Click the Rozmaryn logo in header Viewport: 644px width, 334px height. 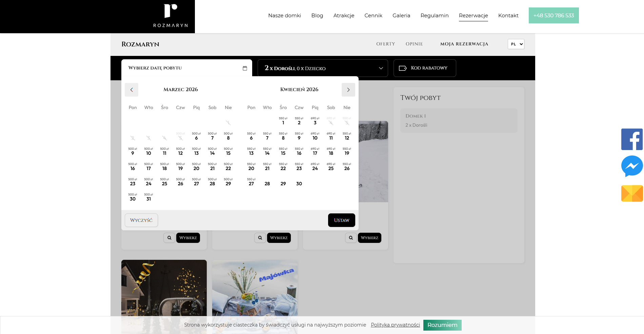coord(170,16)
